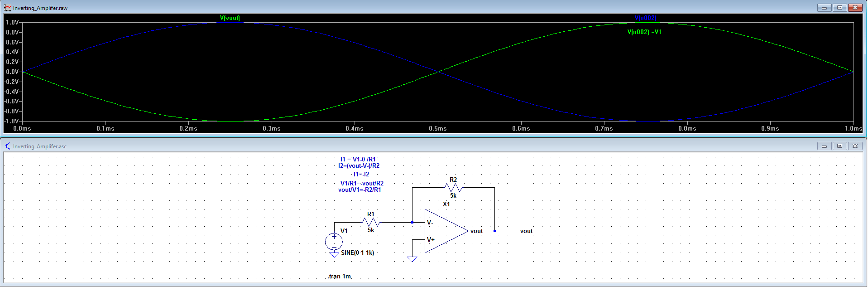The width and height of the screenshot is (868, 287).
Task: Minimize the Inverting_Amplifer.asc schematic window
Action: tap(824, 146)
